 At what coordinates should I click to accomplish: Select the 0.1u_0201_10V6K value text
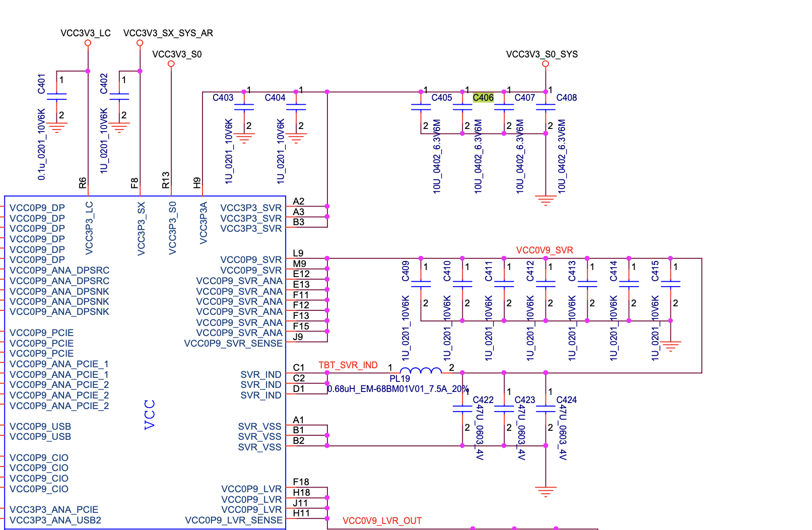click(x=41, y=144)
